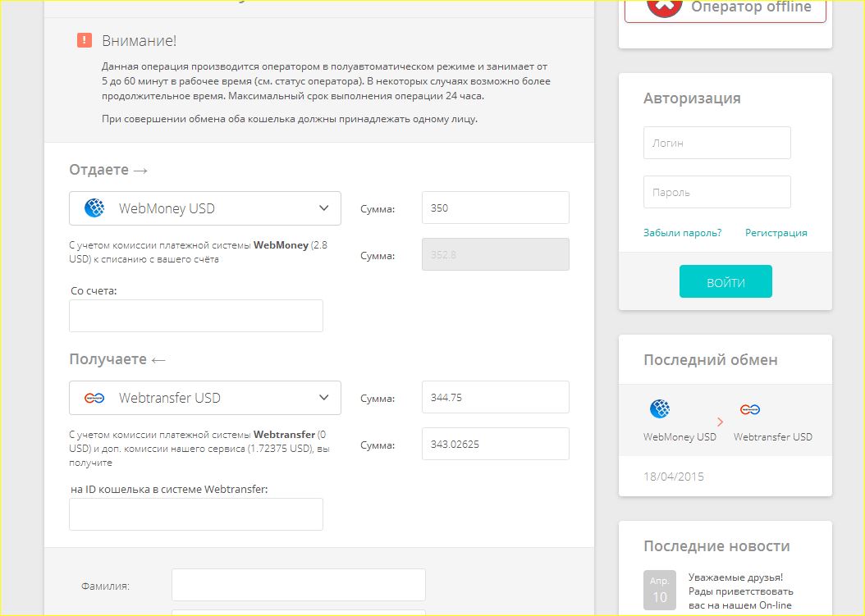Focus the Фамилия surname text field
This screenshot has height=616, width=865.
tap(298, 585)
